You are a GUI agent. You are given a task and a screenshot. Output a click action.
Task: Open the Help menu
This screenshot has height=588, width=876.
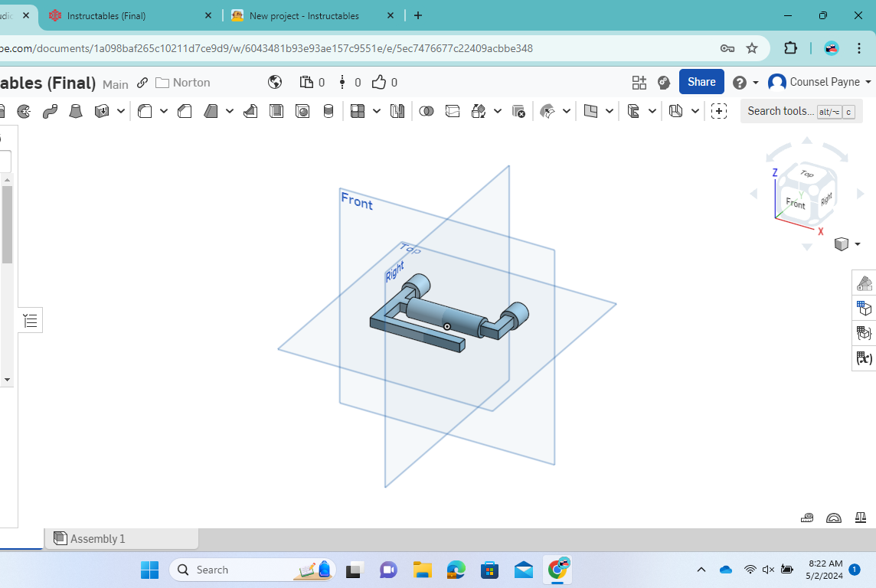point(745,83)
